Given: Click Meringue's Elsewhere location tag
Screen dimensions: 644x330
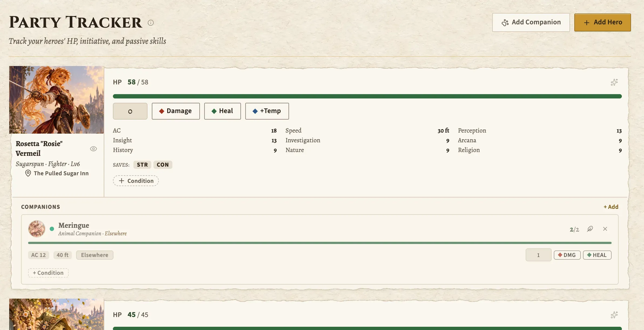Looking at the screenshot, I should pyautogui.click(x=95, y=255).
